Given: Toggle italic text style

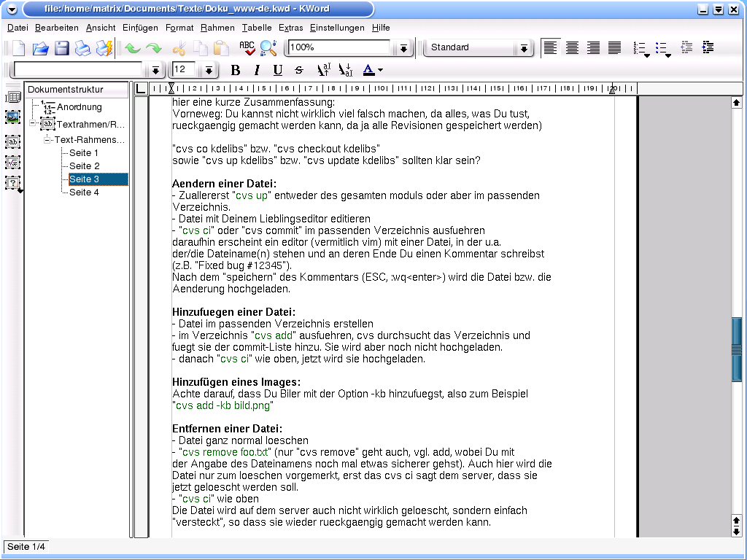Looking at the screenshot, I should [x=257, y=71].
